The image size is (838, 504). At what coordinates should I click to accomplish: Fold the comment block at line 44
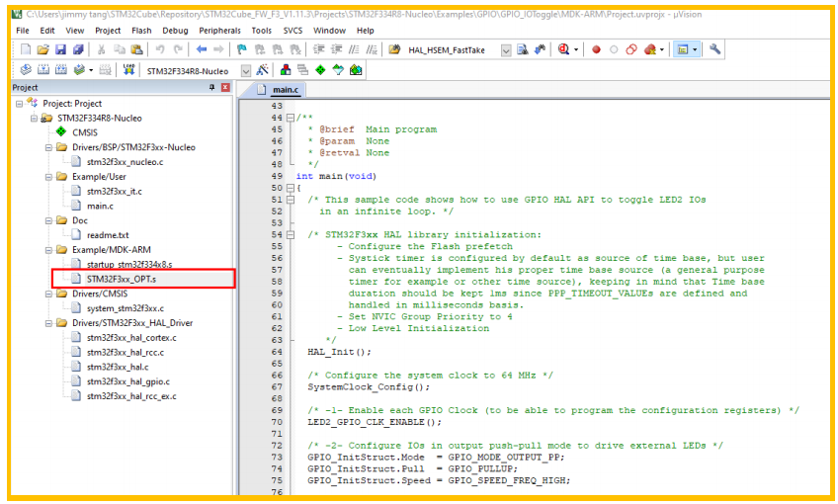click(x=291, y=118)
